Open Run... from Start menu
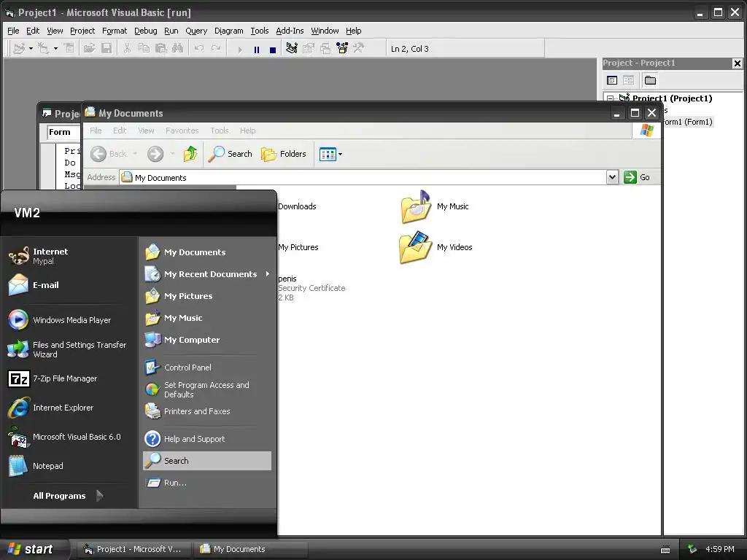The width and height of the screenshot is (747, 560). tap(207, 483)
